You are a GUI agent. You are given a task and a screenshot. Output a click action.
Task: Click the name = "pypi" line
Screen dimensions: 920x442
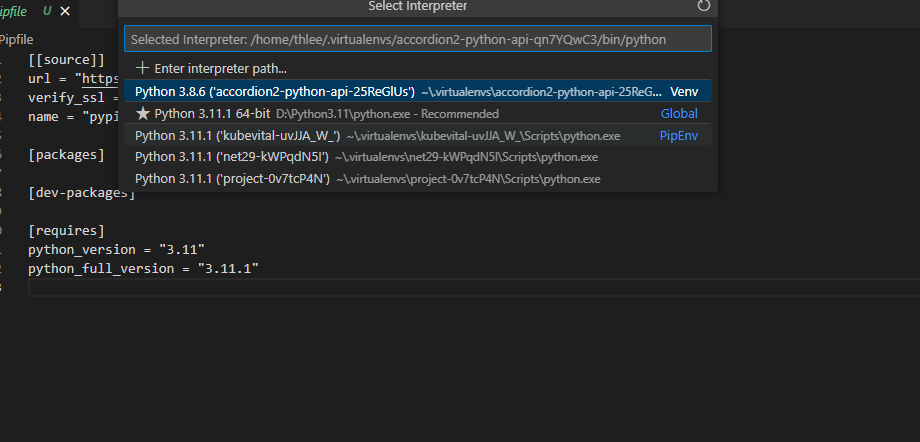[74, 117]
